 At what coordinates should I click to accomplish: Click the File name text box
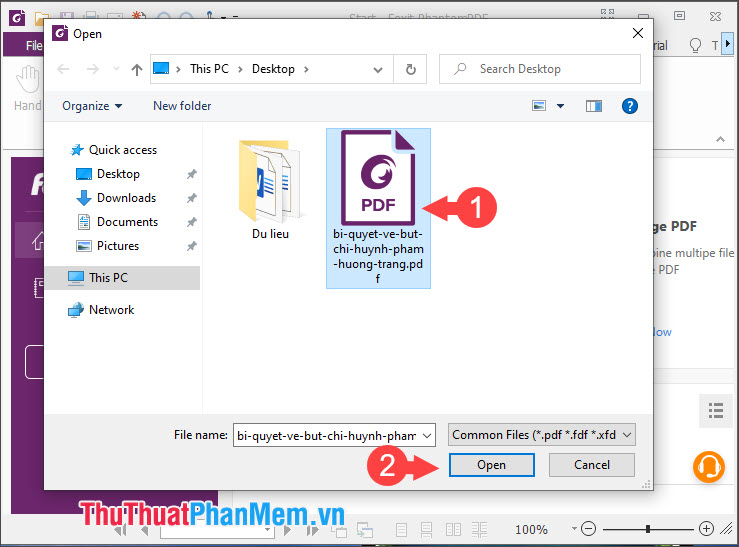click(x=326, y=435)
